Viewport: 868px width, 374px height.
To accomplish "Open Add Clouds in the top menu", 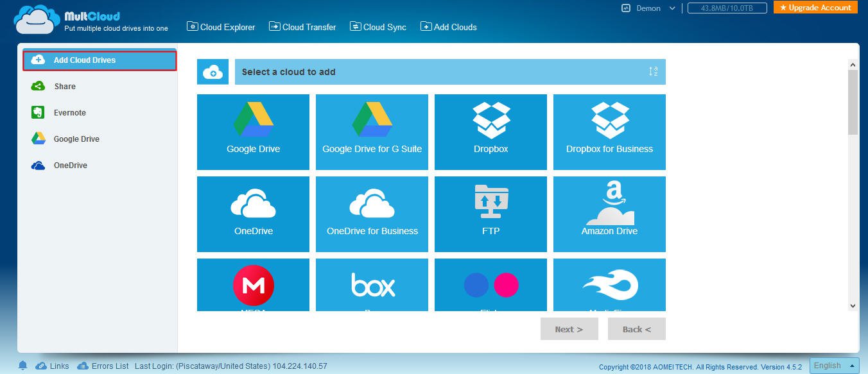I will pos(449,27).
